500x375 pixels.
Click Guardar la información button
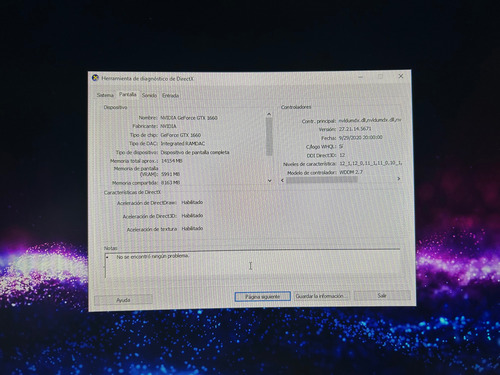(322, 296)
